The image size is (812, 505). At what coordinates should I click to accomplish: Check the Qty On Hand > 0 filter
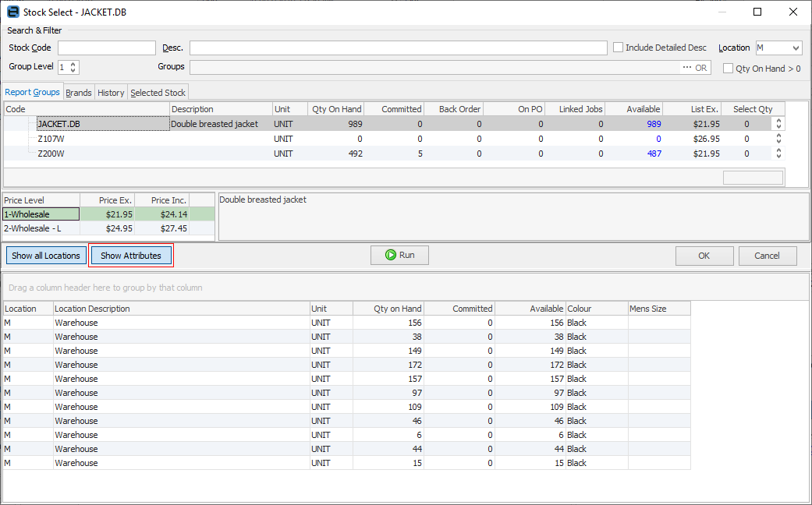[728, 68]
